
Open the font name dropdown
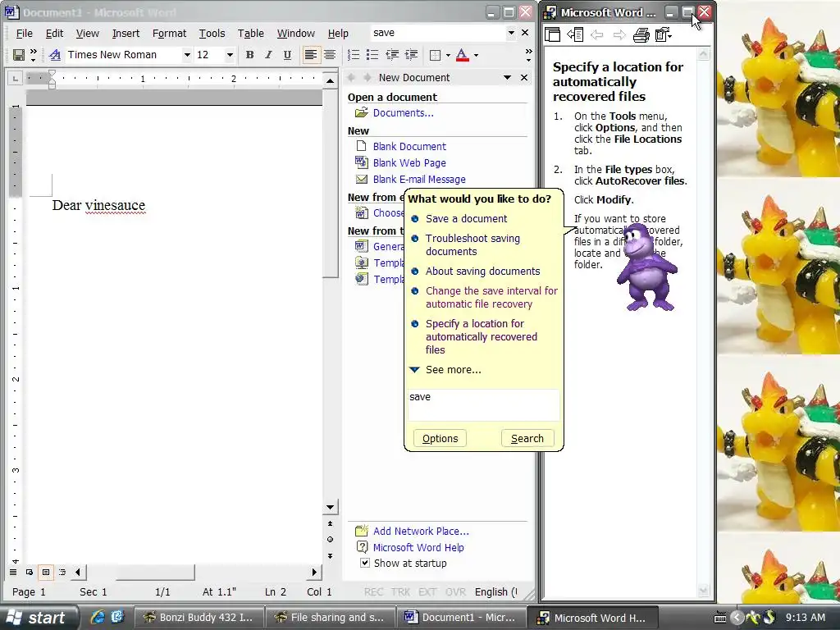point(187,55)
